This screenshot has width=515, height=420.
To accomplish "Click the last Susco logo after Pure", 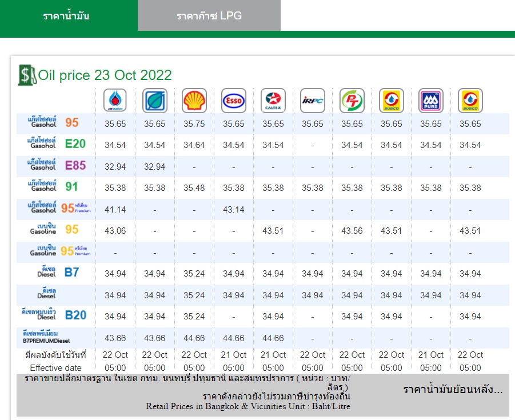I will coord(470,100).
